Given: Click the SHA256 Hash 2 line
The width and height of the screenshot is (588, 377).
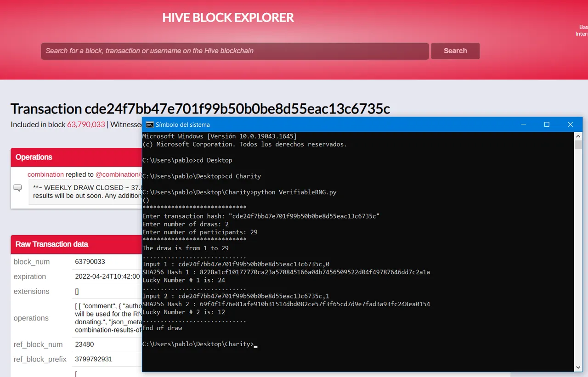Looking at the screenshot, I should click(x=286, y=304).
